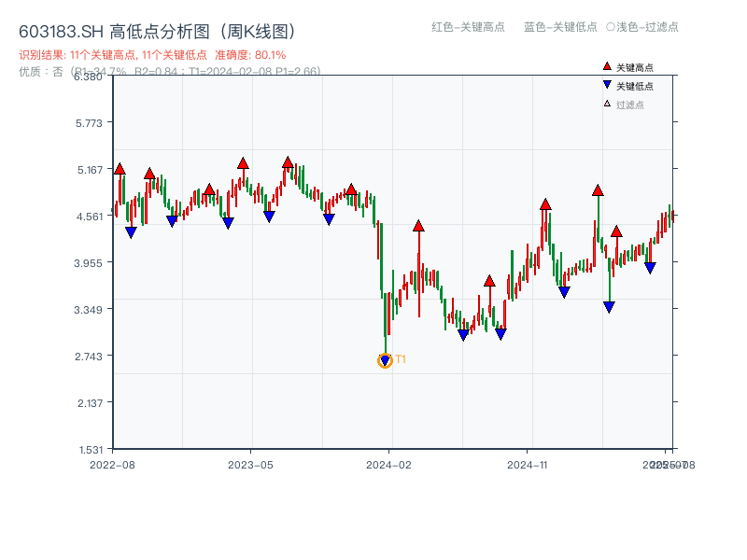747x560 pixels.
Task: Click the orange T1 text label
Action: (x=401, y=359)
